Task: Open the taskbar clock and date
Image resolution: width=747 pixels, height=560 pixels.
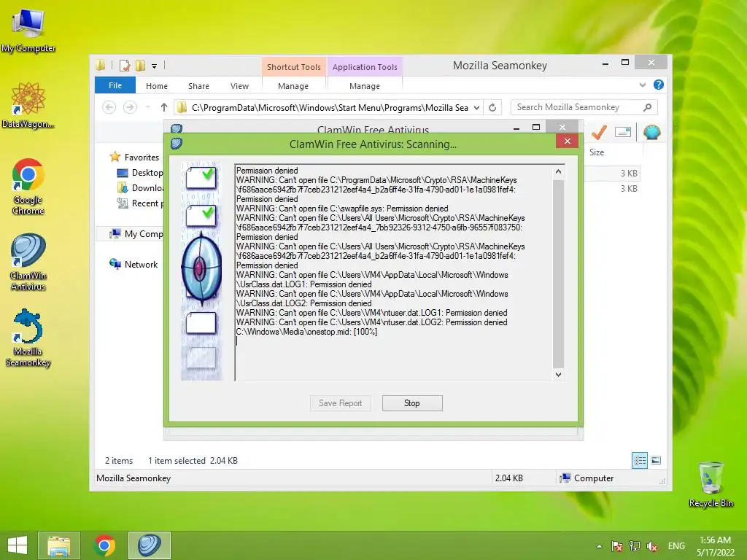Action: pos(715,546)
